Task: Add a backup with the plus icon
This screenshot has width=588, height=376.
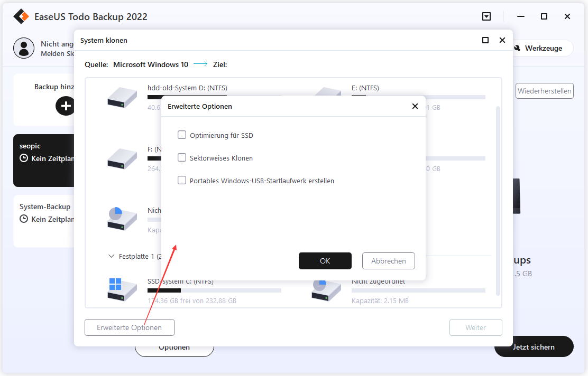Action: point(65,106)
